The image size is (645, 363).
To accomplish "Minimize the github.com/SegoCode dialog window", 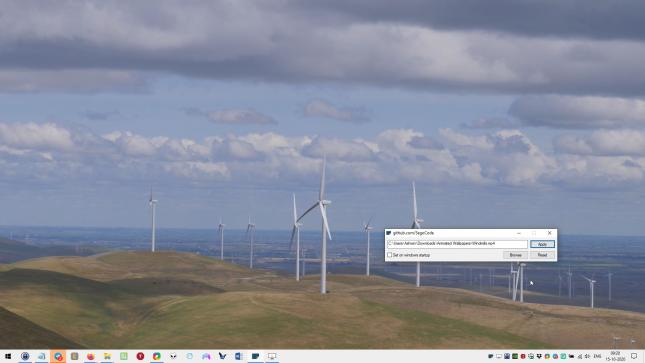I will click(x=519, y=233).
